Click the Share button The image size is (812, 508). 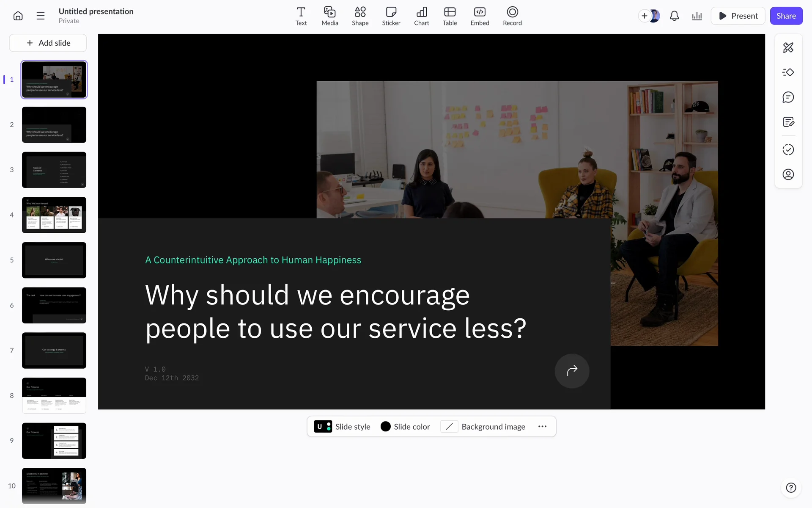point(786,16)
